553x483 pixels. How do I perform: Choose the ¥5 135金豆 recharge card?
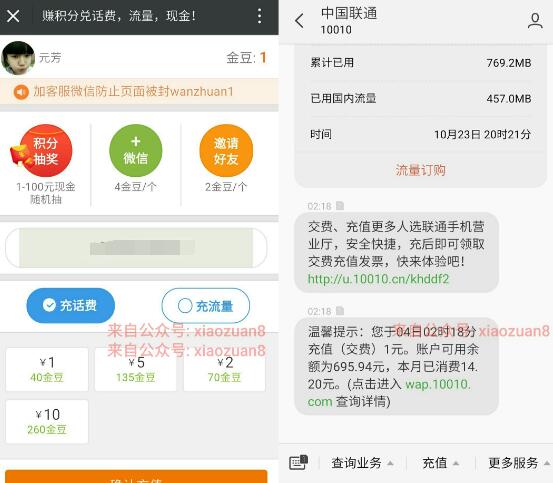(x=136, y=369)
